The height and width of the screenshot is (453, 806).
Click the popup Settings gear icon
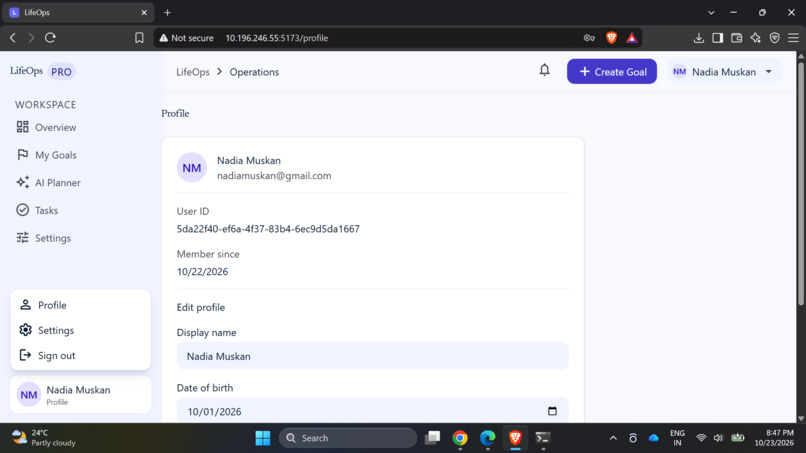pos(25,330)
